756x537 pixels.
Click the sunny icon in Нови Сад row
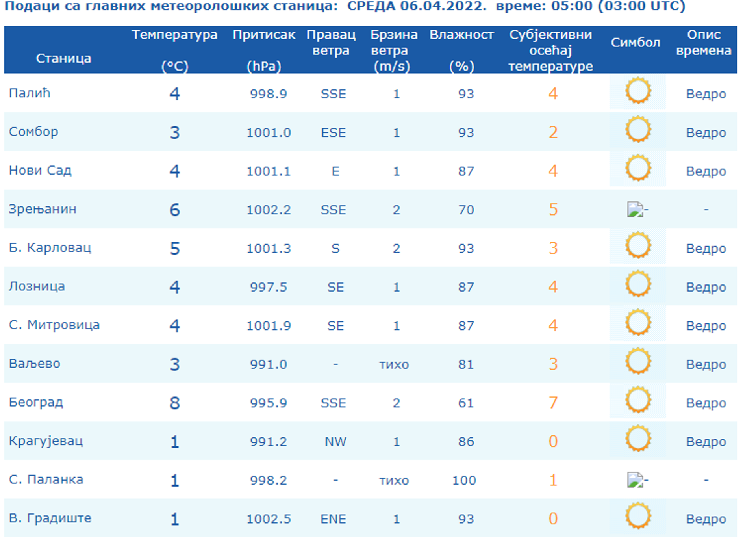[x=637, y=169]
